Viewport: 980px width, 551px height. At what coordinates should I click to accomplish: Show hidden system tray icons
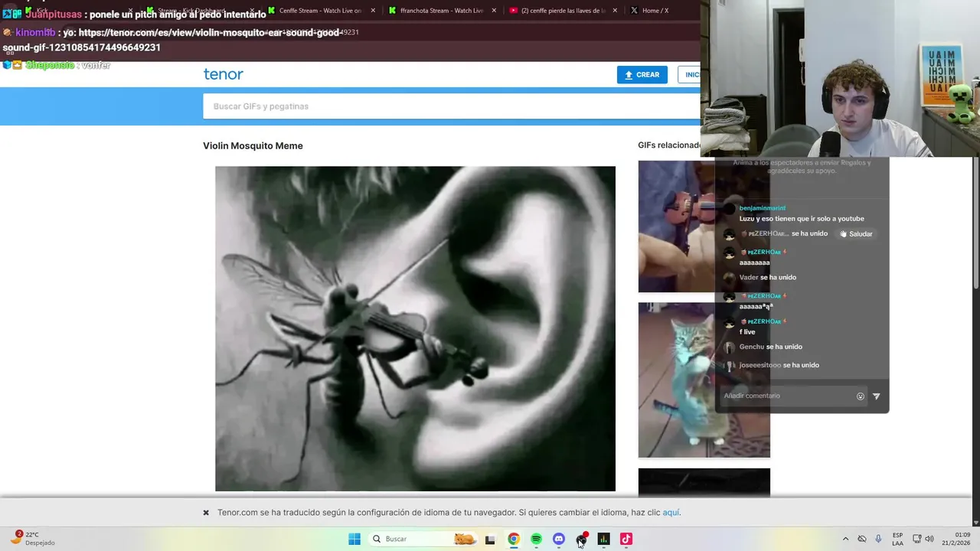[x=845, y=539]
